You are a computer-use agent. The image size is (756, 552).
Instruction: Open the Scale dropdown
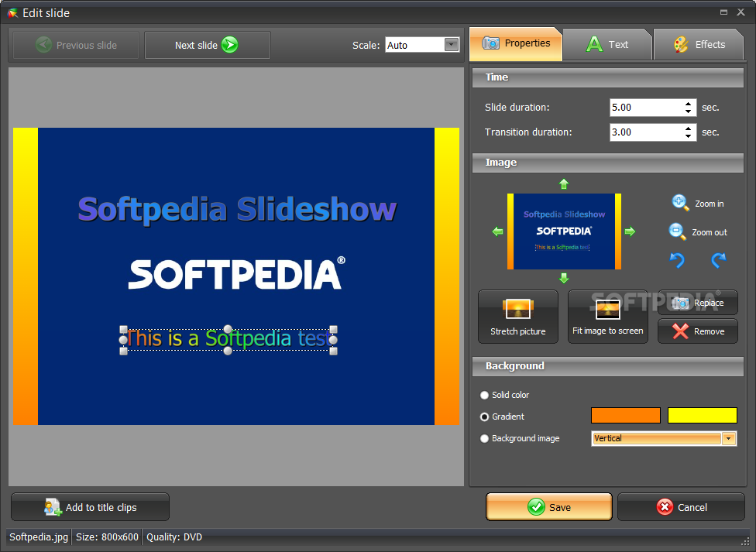(x=452, y=45)
